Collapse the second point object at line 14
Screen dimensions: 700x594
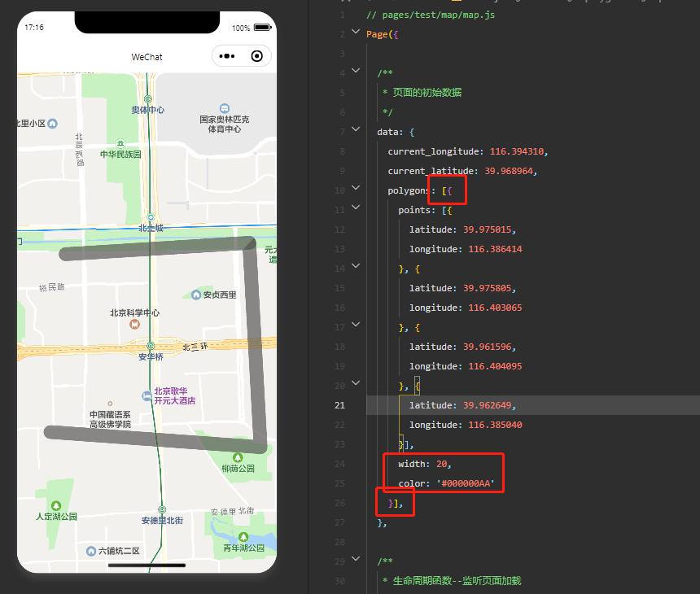coord(356,265)
